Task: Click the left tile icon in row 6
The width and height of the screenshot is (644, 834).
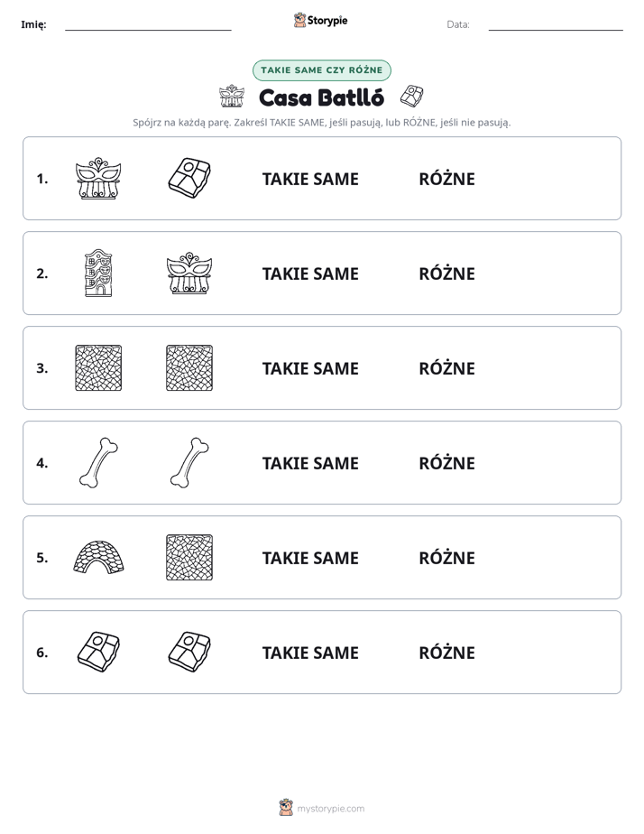Action: coord(98,652)
